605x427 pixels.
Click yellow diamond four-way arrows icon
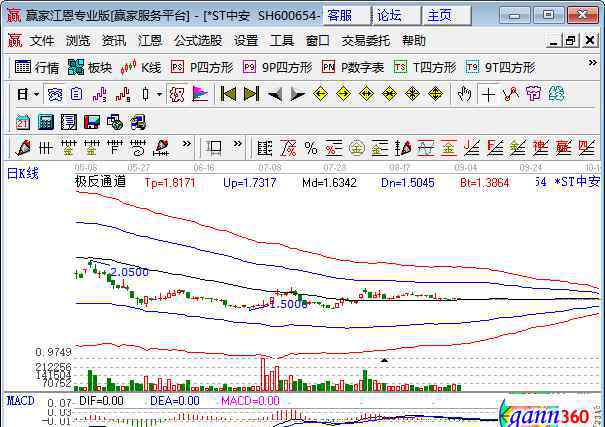tap(412, 94)
